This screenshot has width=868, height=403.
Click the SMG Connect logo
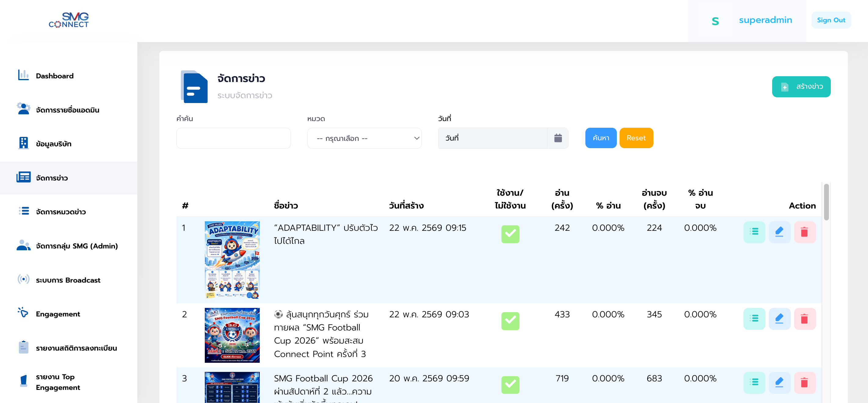point(69,20)
